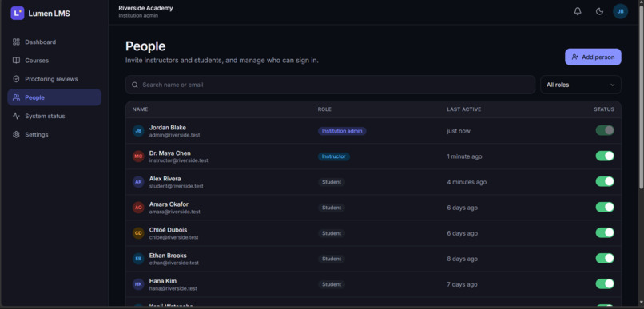Image resolution: width=644 pixels, height=309 pixels.
Task: Click Jordan Blake's JB avatar in table
Action: pyautogui.click(x=138, y=131)
